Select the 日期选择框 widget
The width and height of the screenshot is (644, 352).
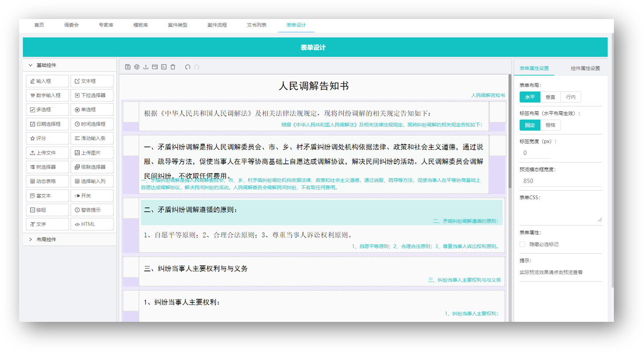point(47,124)
